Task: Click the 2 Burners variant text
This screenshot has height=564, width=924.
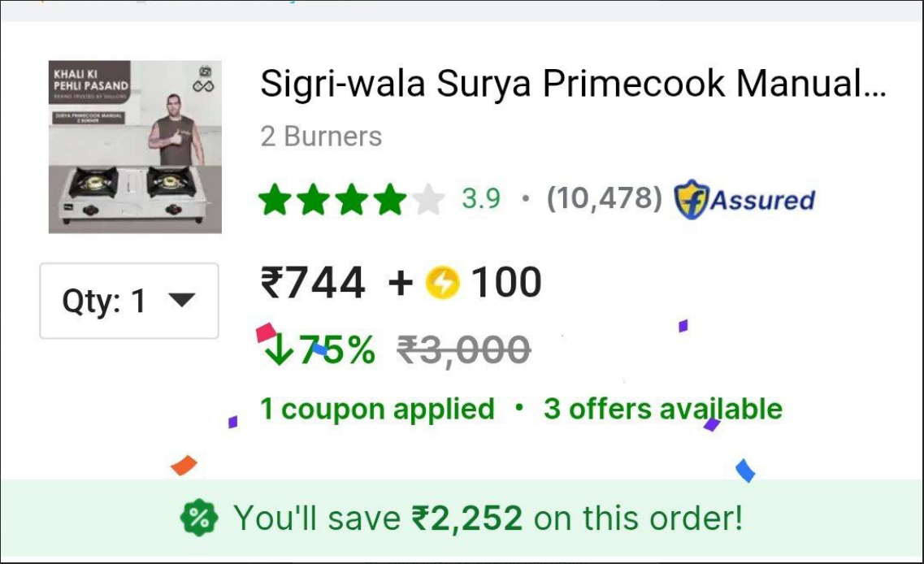Action: tap(321, 137)
